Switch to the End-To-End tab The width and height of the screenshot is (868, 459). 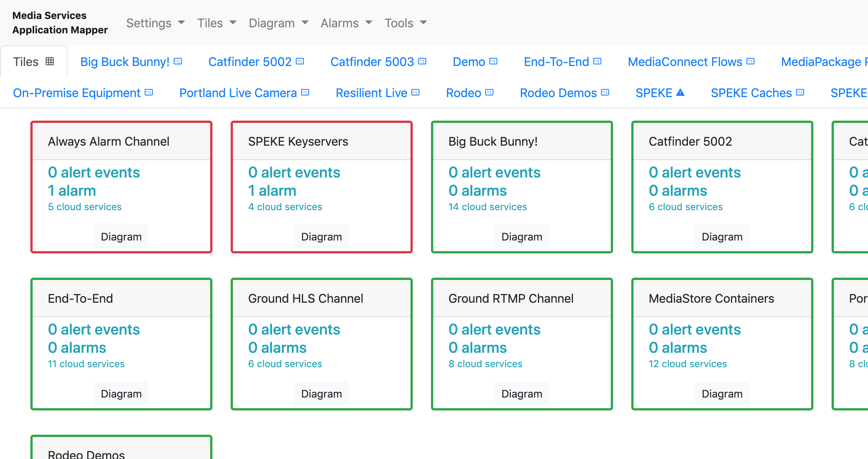(x=556, y=62)
